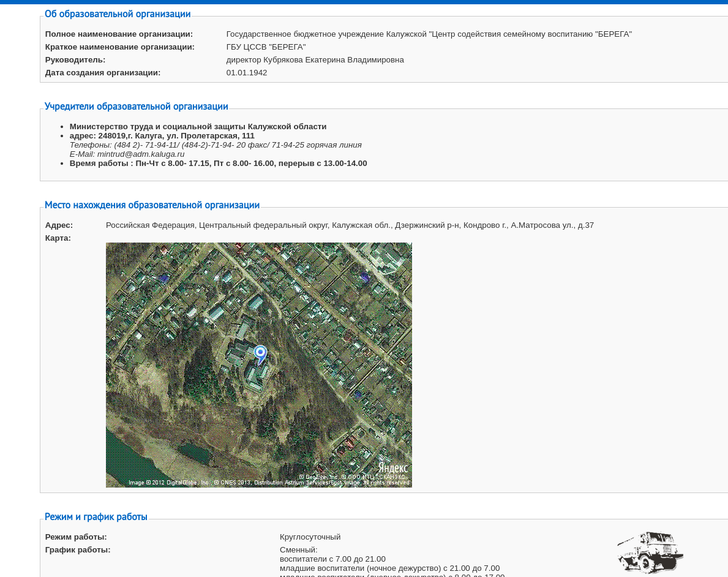Viewport: 728px width, 577px height.
Task: Click the label 'Дата создания организации:'
Action: tap(103, 73)
